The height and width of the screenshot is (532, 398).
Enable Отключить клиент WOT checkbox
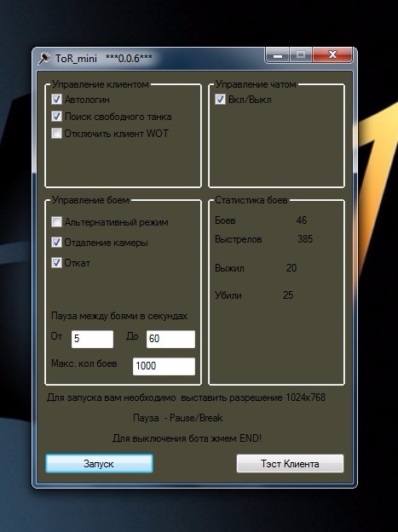coord(56,133)
